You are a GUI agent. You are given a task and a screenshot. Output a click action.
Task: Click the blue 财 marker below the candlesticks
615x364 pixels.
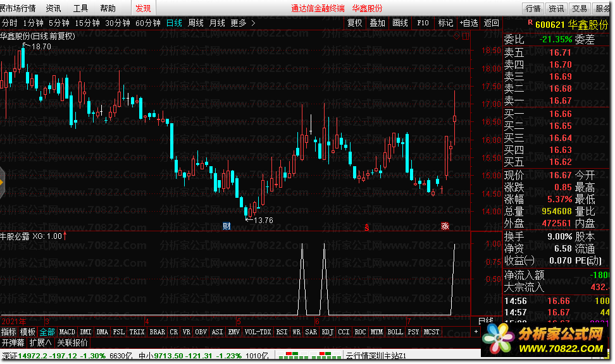(227, 226)
